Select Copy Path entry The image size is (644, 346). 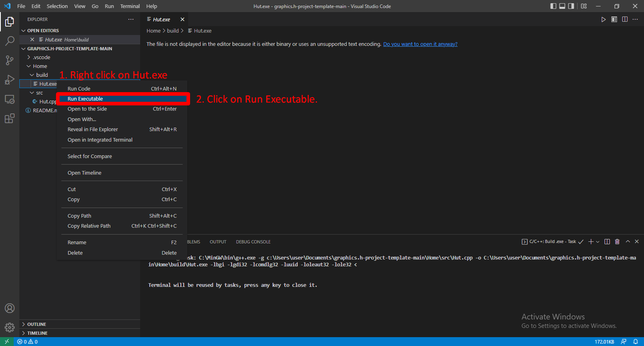click(122, 216)
